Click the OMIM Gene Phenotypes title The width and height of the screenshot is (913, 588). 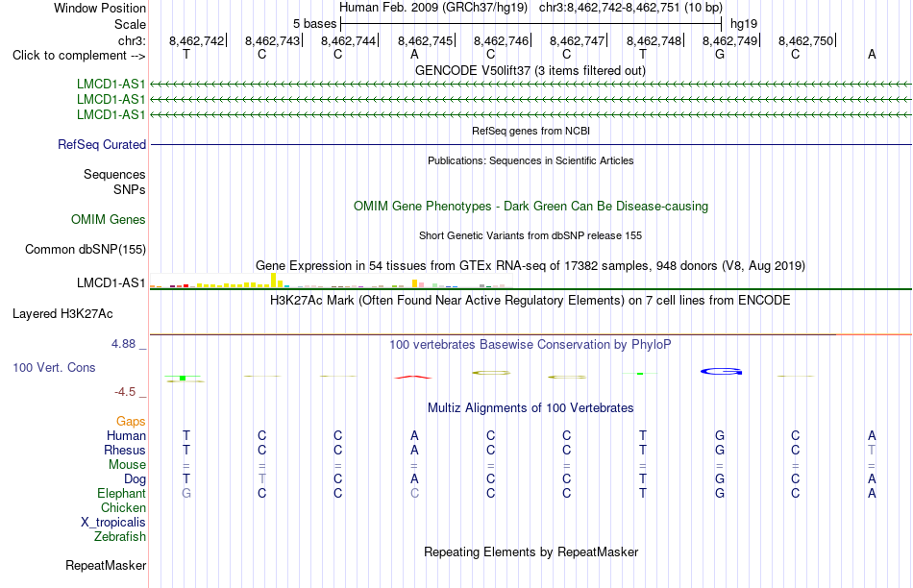point(531,207)
